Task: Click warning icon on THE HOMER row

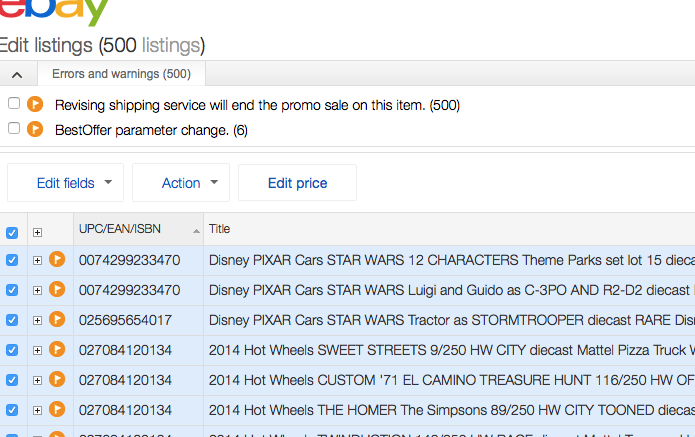Action: 57,410
